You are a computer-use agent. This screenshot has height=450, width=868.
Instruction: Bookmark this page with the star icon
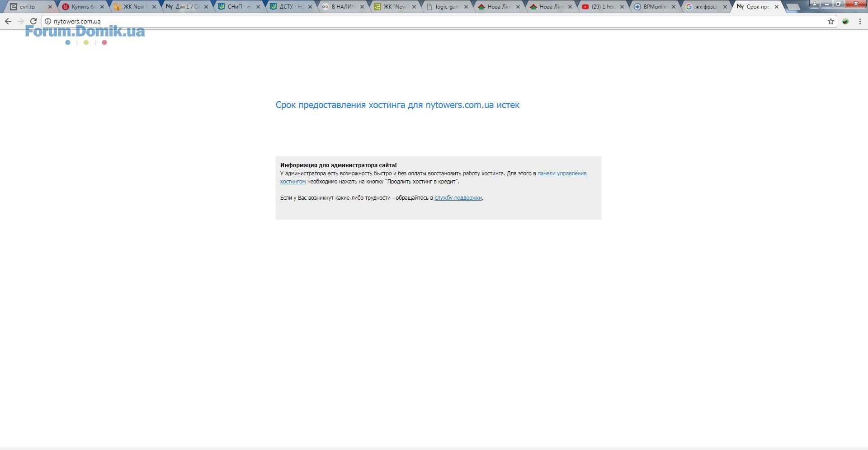831,21
